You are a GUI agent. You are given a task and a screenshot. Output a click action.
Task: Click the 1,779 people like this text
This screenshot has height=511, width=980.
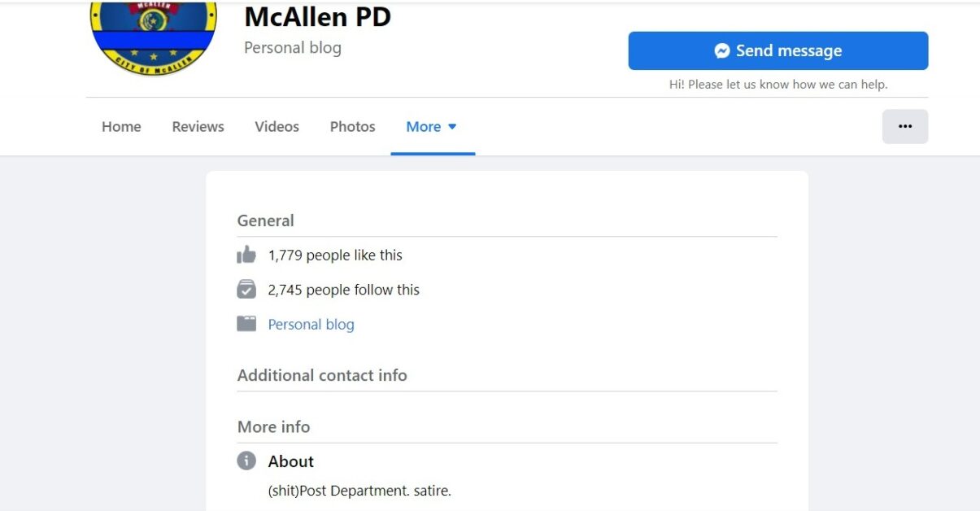pos(335,255)
